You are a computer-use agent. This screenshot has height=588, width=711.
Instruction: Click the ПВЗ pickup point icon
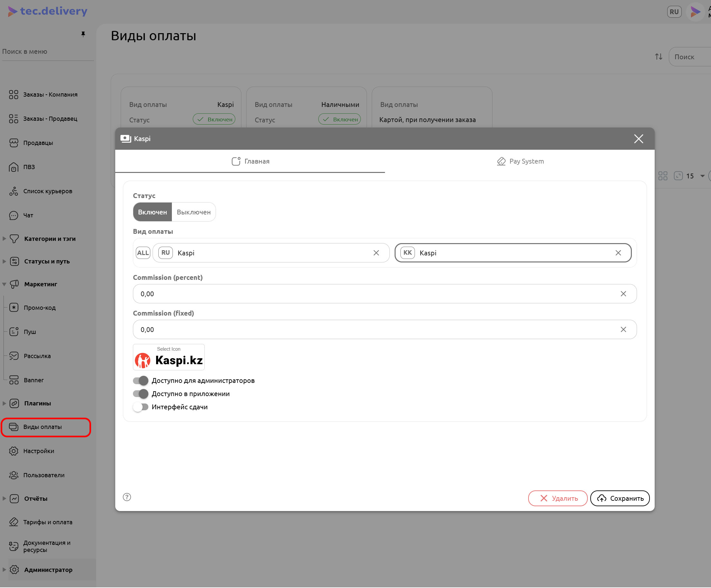(x=14, y=167)
